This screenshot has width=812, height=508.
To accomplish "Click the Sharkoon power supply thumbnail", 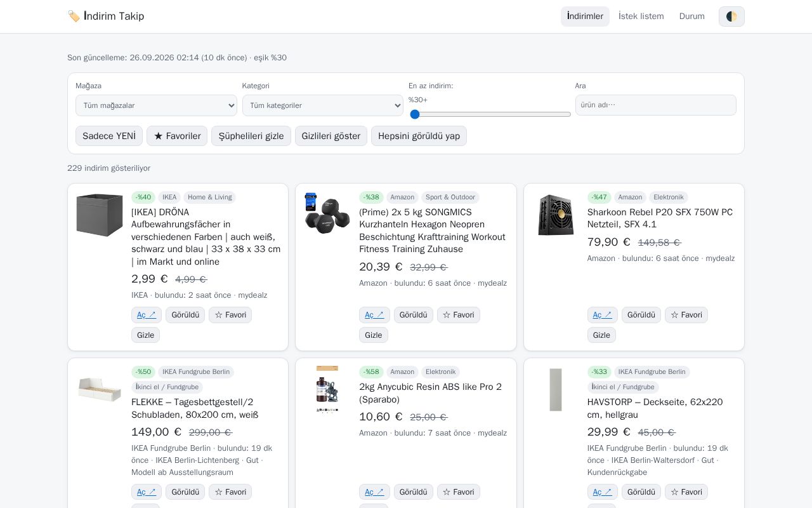I will coord(556,215).
